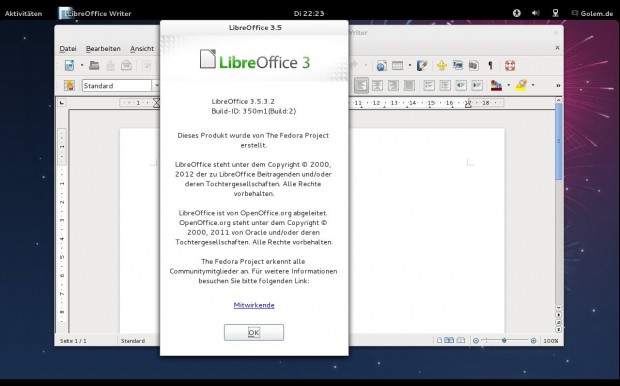The height and width of the screenshot is (386, 620).
Task: Click the OK button in About dialog
Action: [x=254, y=333]
